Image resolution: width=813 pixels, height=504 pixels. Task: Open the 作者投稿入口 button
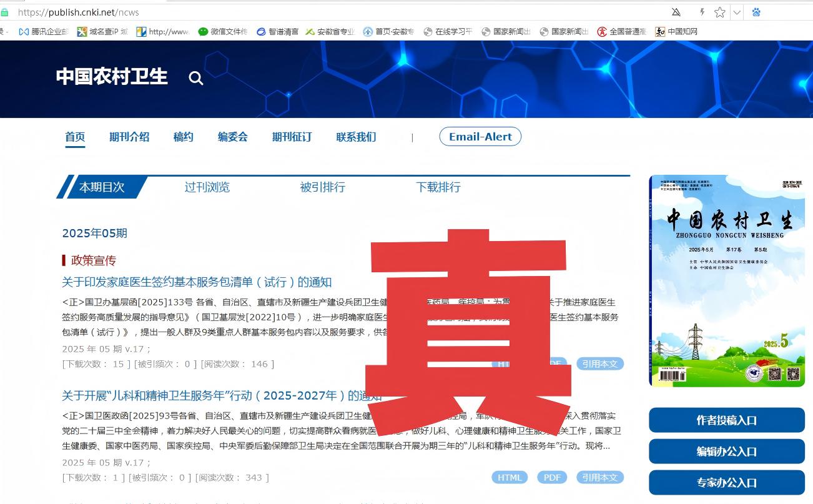coord(726,420)
